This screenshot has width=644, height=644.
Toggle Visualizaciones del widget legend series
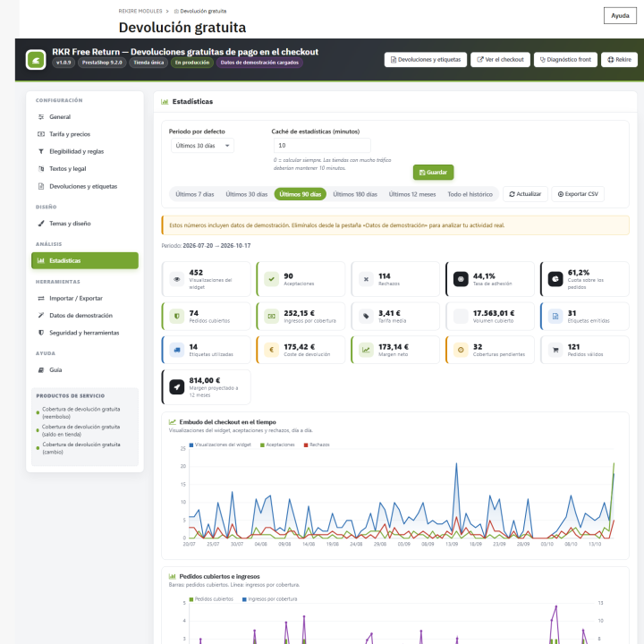coord(220,445)
